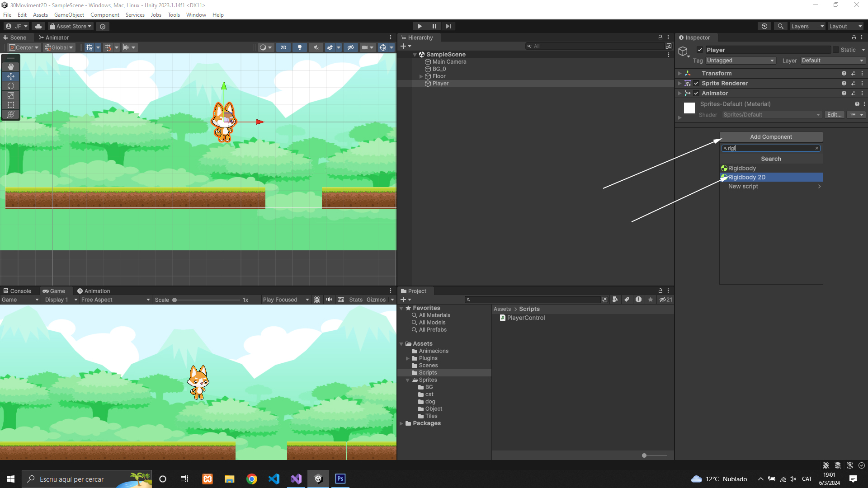Image resolution: width=868 pixels, height=488 pixels.
Task: Mute audio in Game view
Action: tap(329, 300)
